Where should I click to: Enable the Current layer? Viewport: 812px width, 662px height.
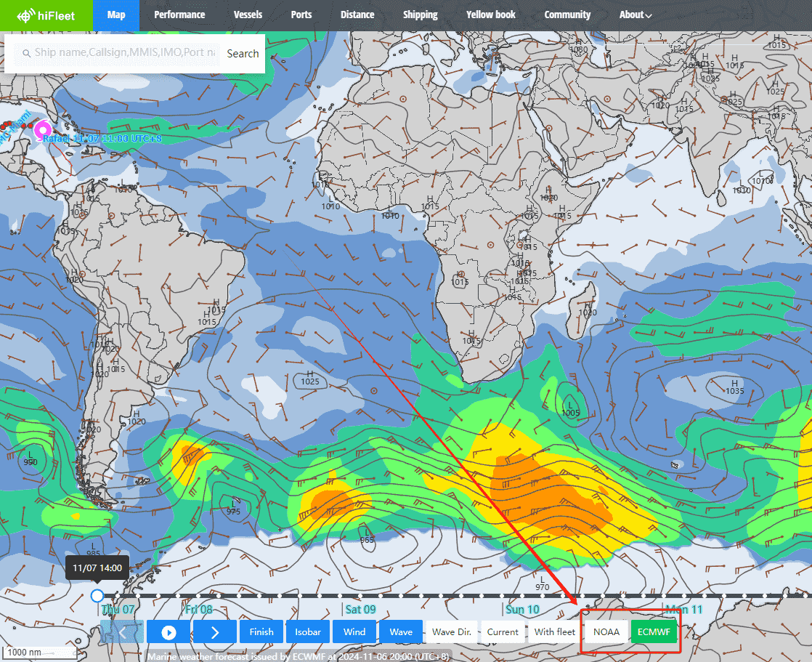[x=503, y=632]
